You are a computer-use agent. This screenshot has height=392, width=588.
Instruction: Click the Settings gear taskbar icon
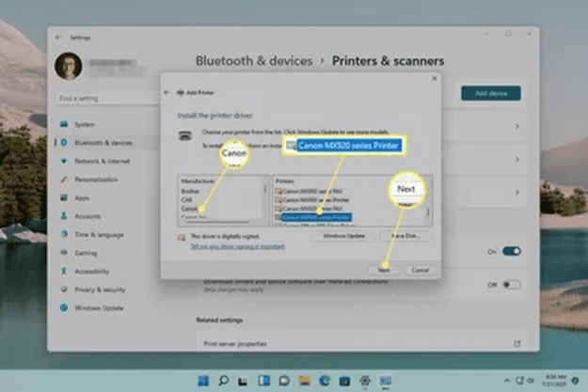tap(365, 381)
